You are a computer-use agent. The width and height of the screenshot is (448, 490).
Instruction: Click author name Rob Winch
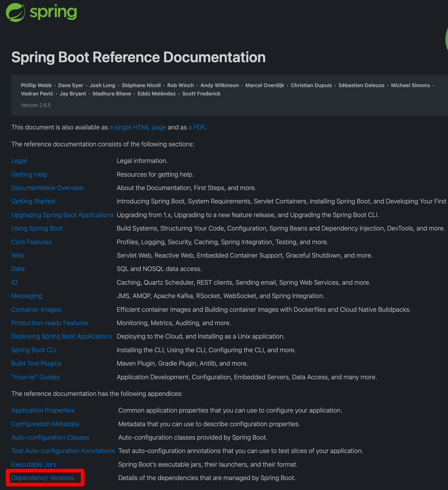[181, 85]
